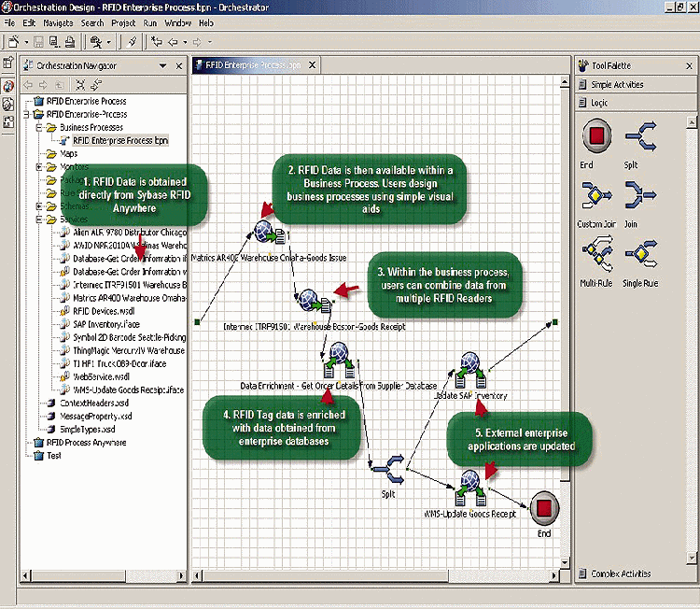
Task: Click the link with editor icon in navigator
Action: [x=96, y=84]
